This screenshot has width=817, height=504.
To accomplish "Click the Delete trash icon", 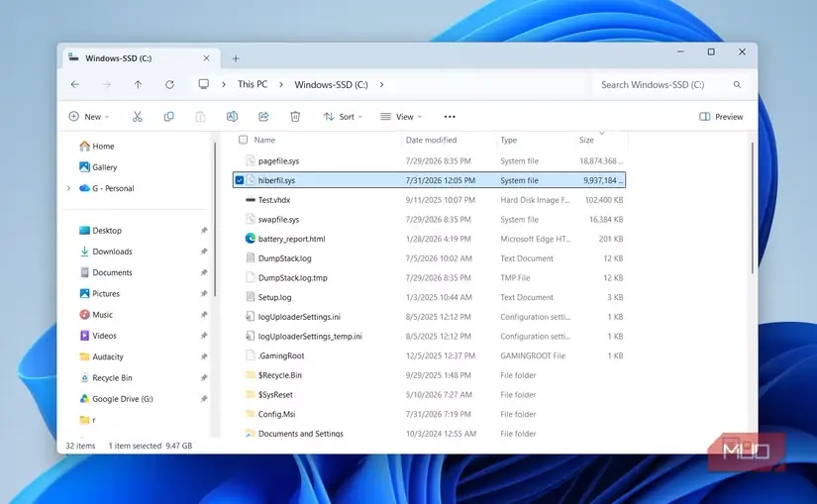I will pyautogui.click(x=295, y=117).
